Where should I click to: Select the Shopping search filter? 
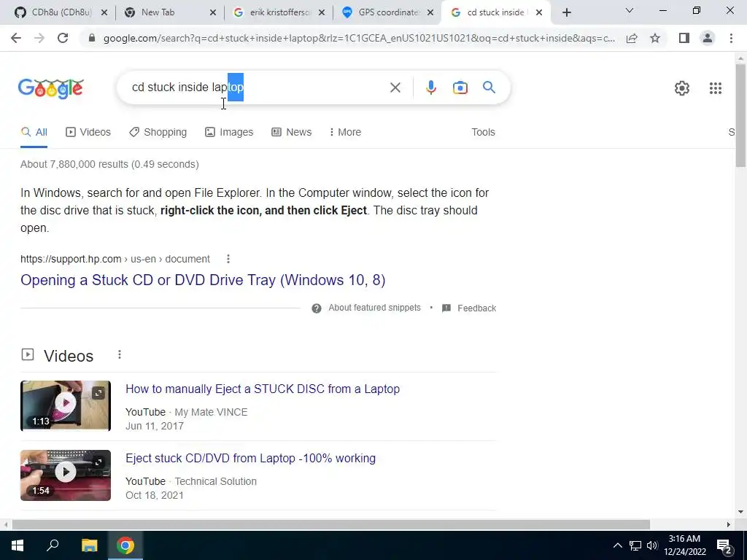pyautogui.click(x=158, y=133)
